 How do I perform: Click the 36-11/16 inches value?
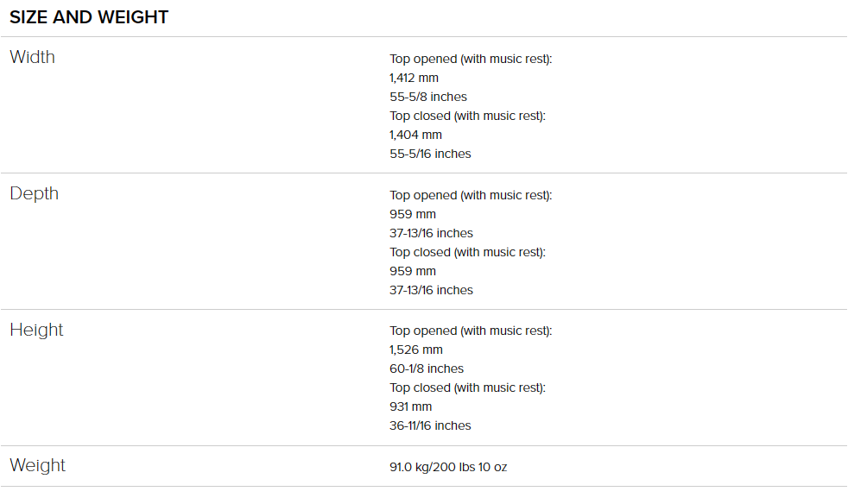pyautogui.click(x=430, y=425)
